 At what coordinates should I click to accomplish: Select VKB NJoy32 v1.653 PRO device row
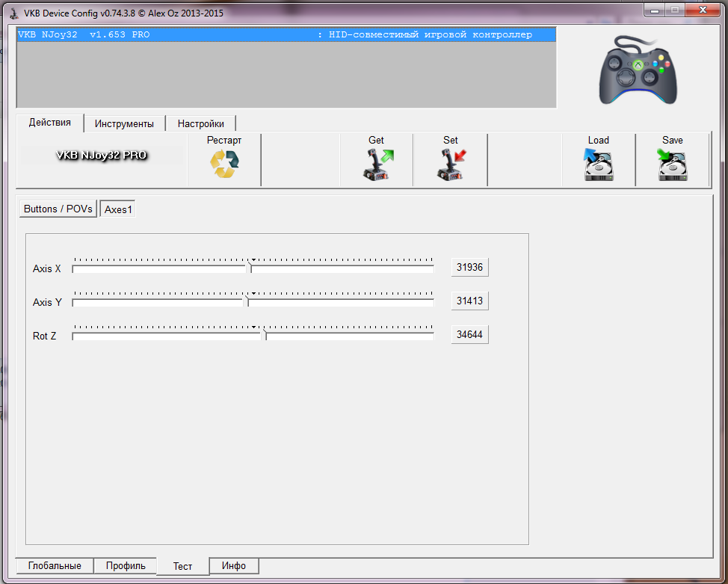(x=286, y=35)
